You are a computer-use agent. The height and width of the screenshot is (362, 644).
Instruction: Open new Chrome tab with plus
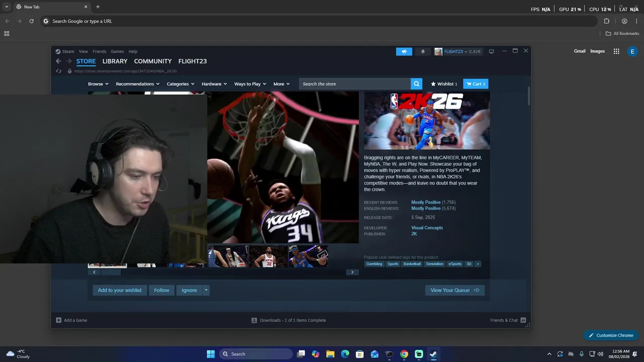click(98, 7)
